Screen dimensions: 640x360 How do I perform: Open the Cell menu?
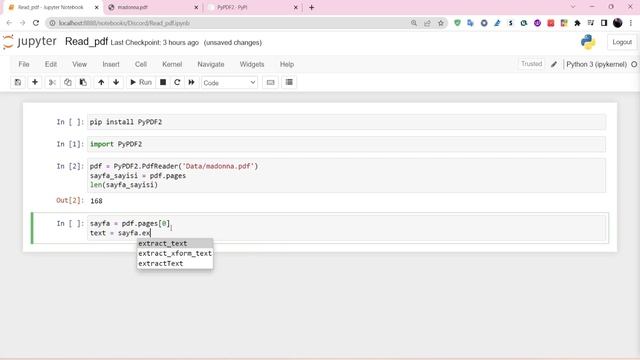pyautogui.click(x=141, y=64)
